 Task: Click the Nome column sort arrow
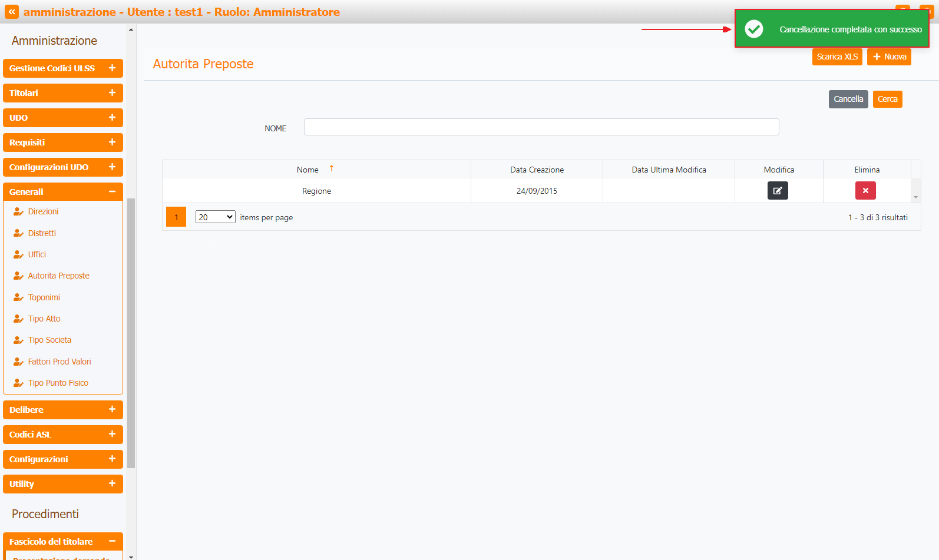tap(332, 169)
